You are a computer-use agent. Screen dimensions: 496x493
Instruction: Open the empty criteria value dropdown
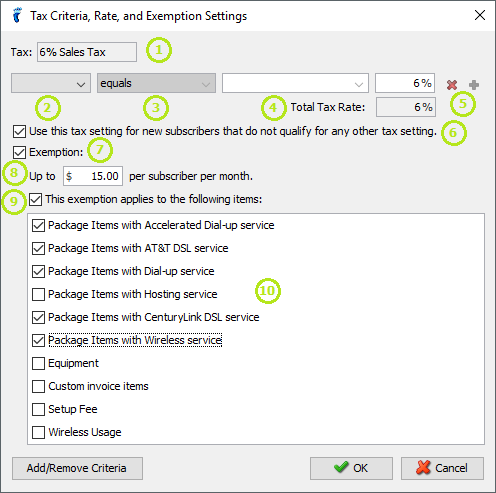(295, 83)
